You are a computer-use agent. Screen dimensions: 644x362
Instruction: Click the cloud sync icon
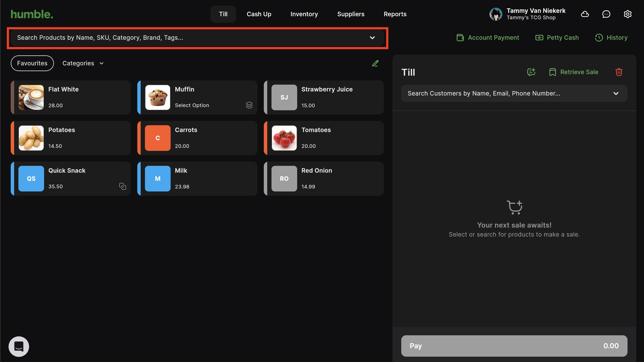pyautogui.click(x=585, y=14)
